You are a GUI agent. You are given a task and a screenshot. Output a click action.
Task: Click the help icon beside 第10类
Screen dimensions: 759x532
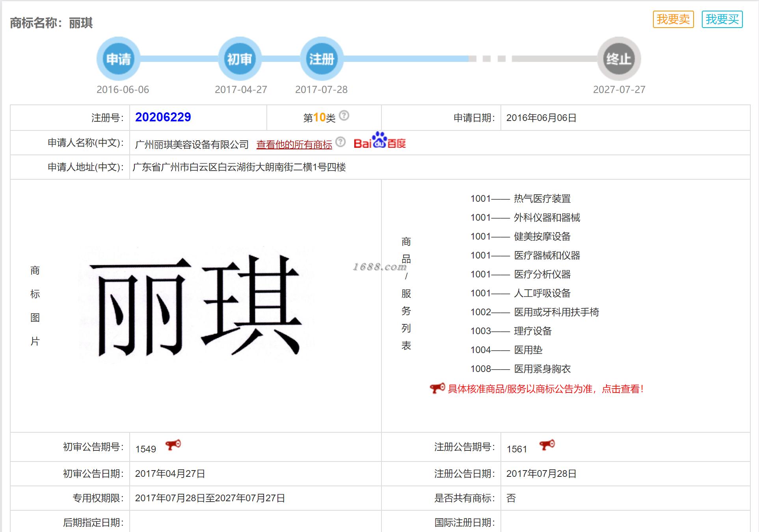tap(344, 115)
